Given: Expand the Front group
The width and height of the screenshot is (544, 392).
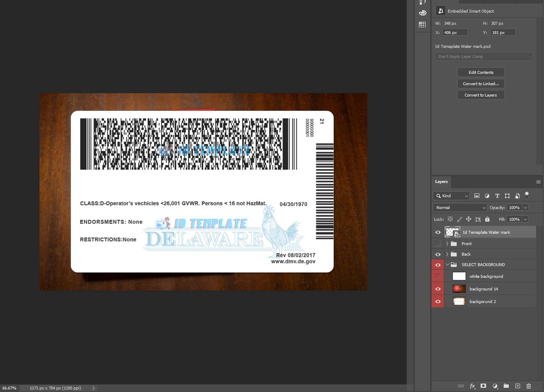Looking at the screenshot, I should [447, 243].
